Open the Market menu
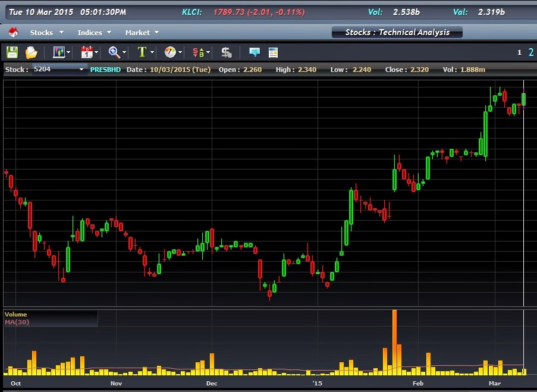Viewport: 537px width, 392px height. 142,33
